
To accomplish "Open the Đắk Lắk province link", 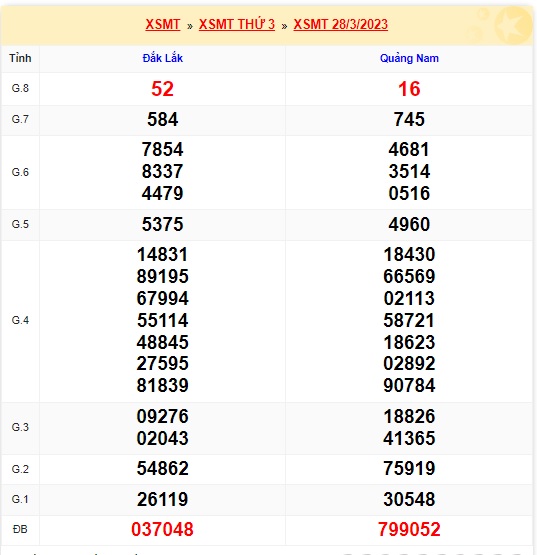I will [x=162, y=58].
